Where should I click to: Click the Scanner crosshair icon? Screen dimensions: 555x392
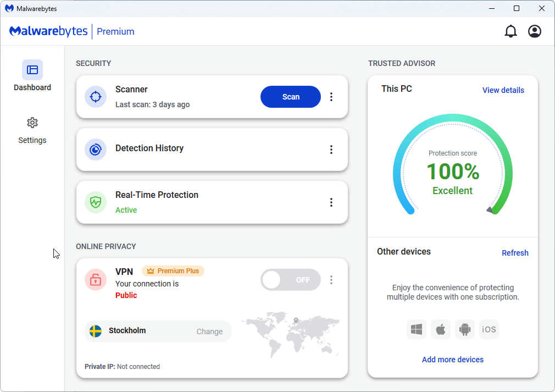pos(96,97)
